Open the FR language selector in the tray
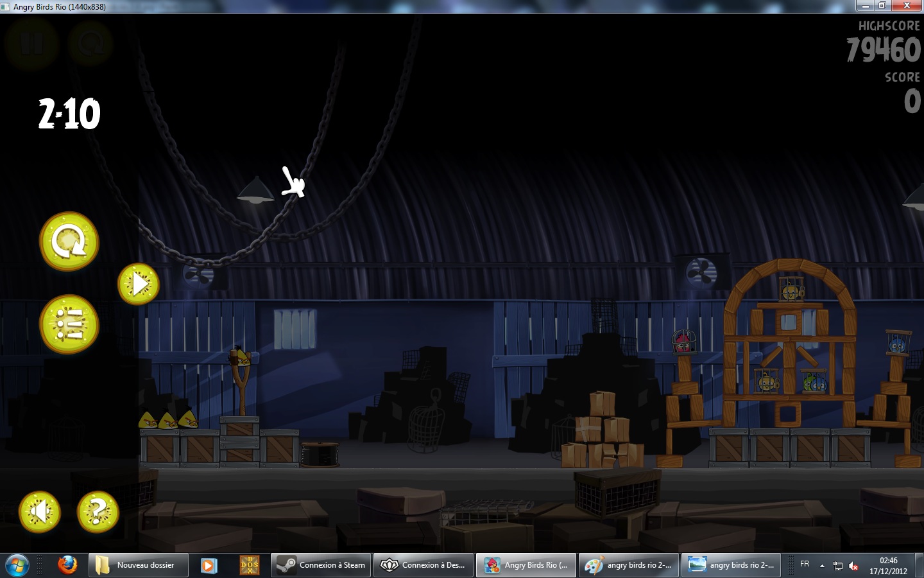The image size is (924, 578). [805, 564]
